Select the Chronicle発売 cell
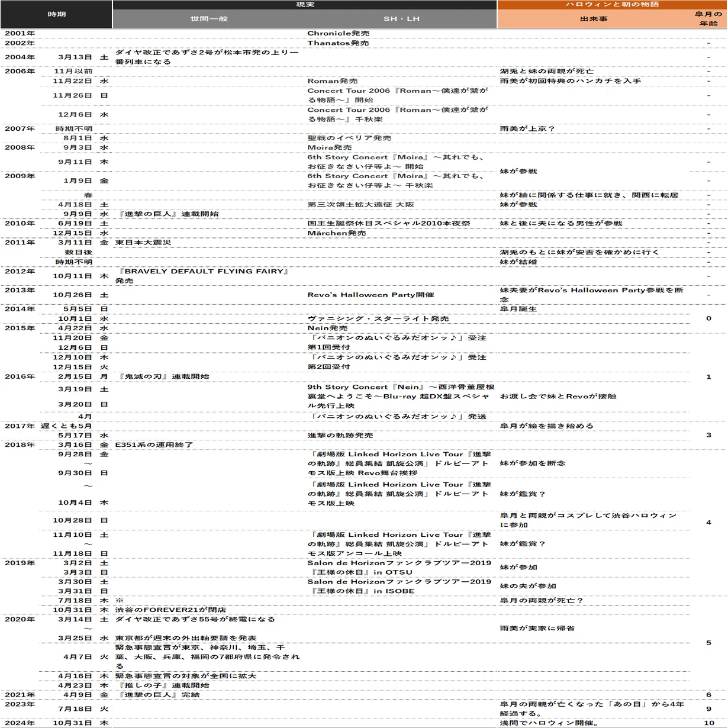The width and height of the screenshot is (728, 728). click(339, 34)
